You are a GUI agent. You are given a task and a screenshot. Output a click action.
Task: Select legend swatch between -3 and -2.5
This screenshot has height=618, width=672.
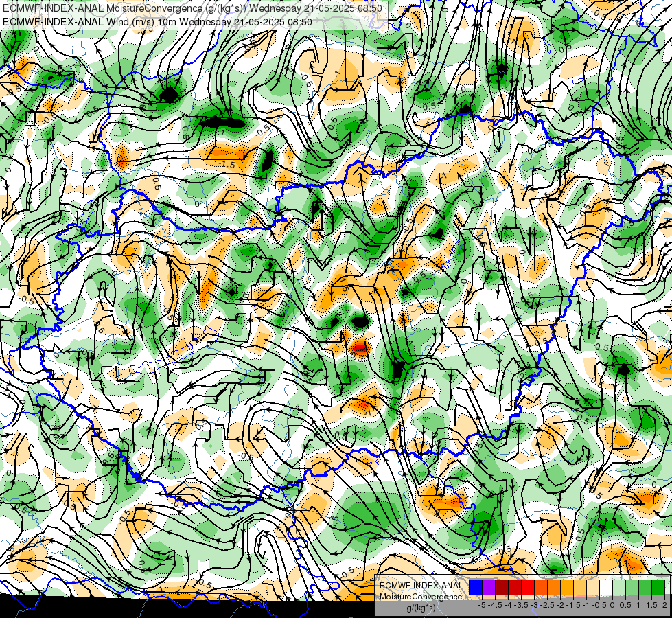click(x=541, y=588)
